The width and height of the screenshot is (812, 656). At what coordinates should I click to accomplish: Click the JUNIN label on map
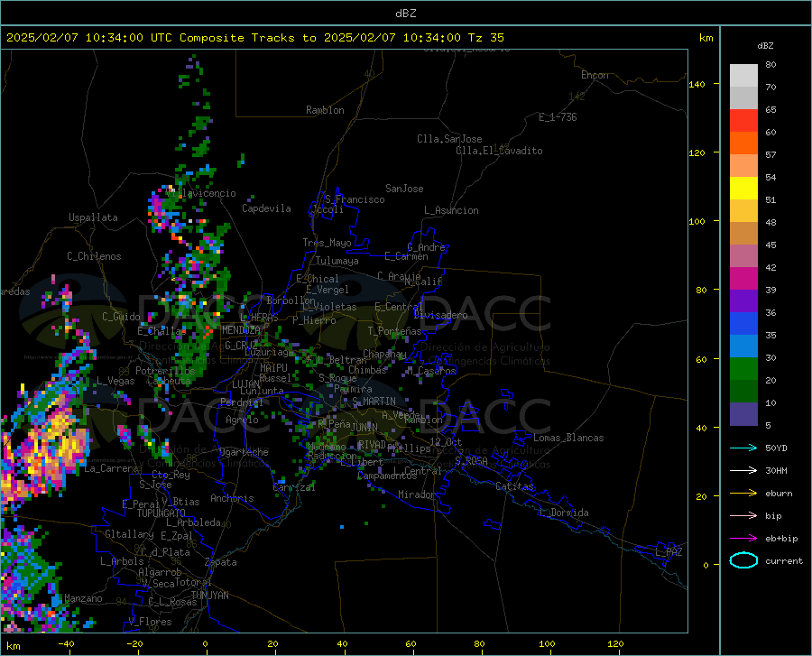click(364, 428)
